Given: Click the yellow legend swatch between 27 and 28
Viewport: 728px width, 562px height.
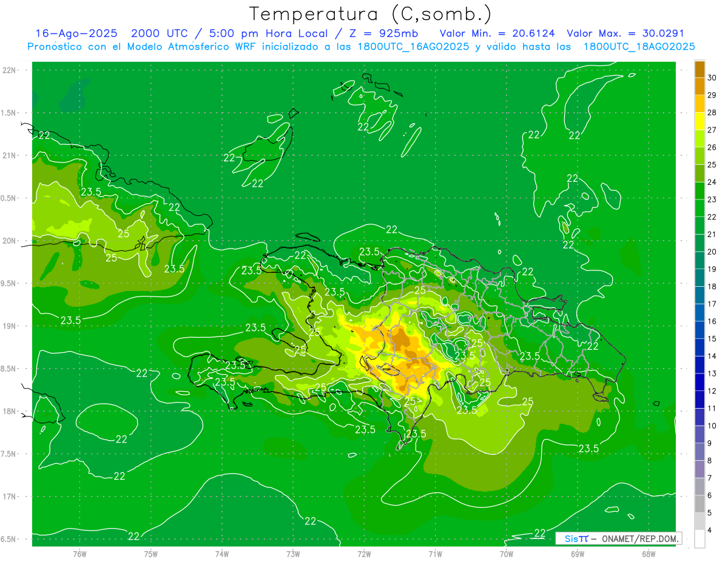Looking at the screenshot, I should tap(699, 121).
